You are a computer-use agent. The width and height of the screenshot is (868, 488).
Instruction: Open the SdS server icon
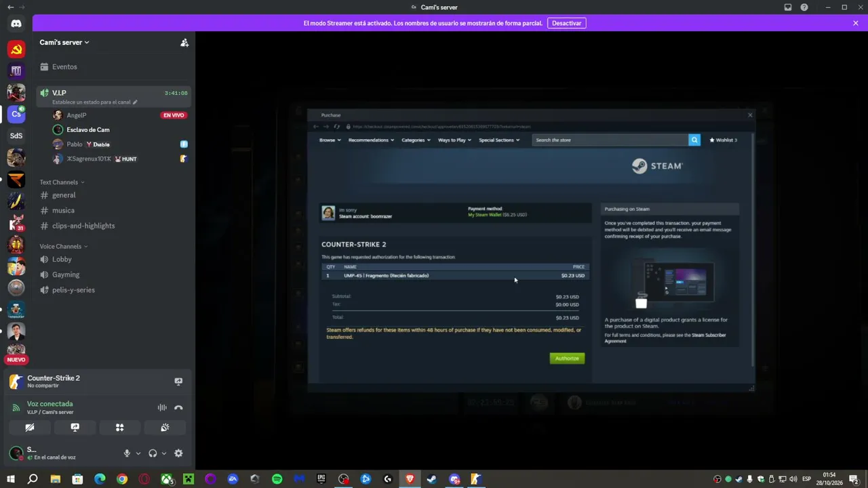point(16,136)
